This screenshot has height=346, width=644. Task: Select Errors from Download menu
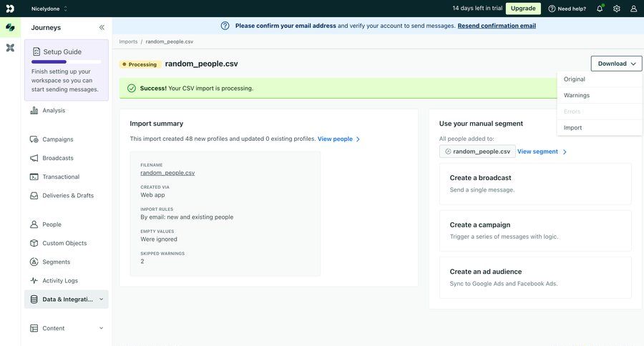click(x=600, y=112)
